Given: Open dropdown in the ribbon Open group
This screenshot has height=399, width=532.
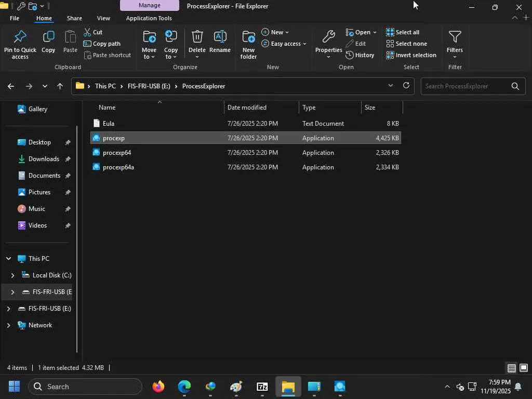Looking at the screenshot, I should 361,32.
